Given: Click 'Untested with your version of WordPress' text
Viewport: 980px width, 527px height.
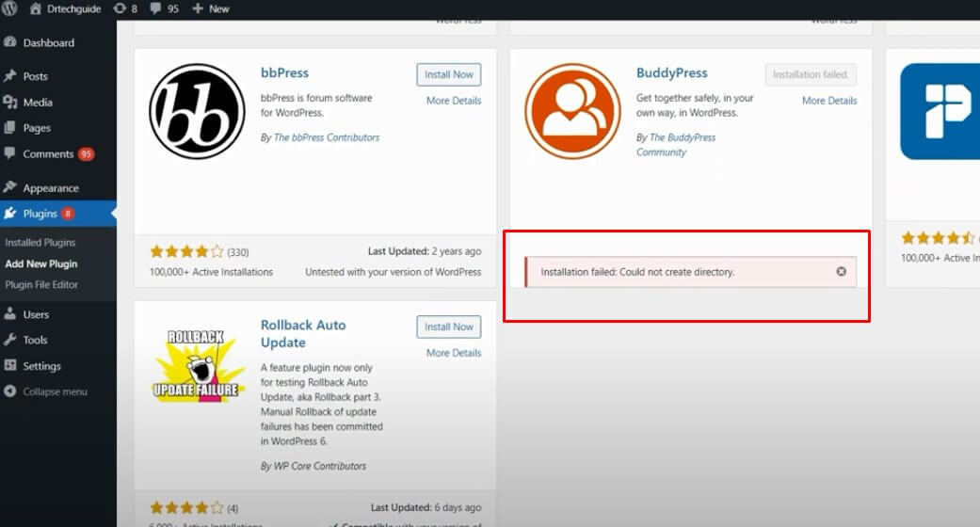Looking at the screenshot, I should pos(394,272).
